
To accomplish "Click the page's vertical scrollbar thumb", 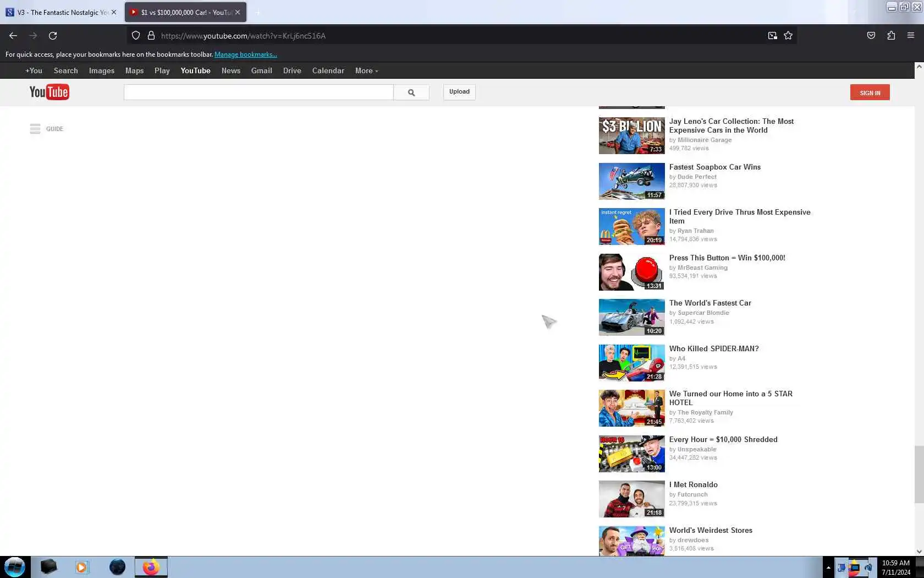I will (919, 475).
